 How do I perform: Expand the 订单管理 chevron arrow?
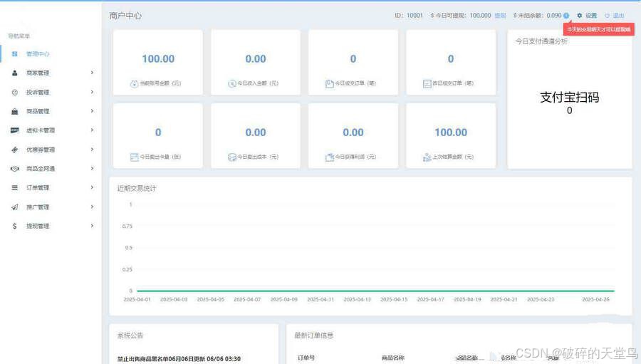[x=92, y=188]
